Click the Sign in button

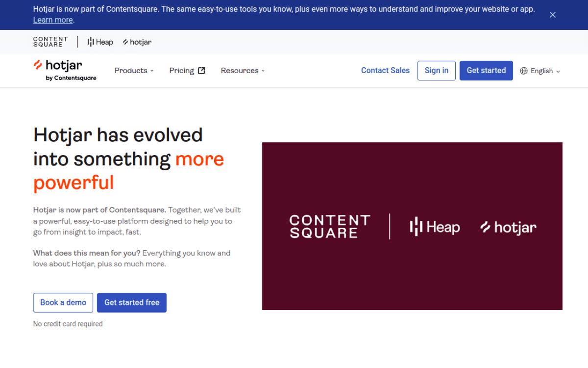[x=436, y=70]
